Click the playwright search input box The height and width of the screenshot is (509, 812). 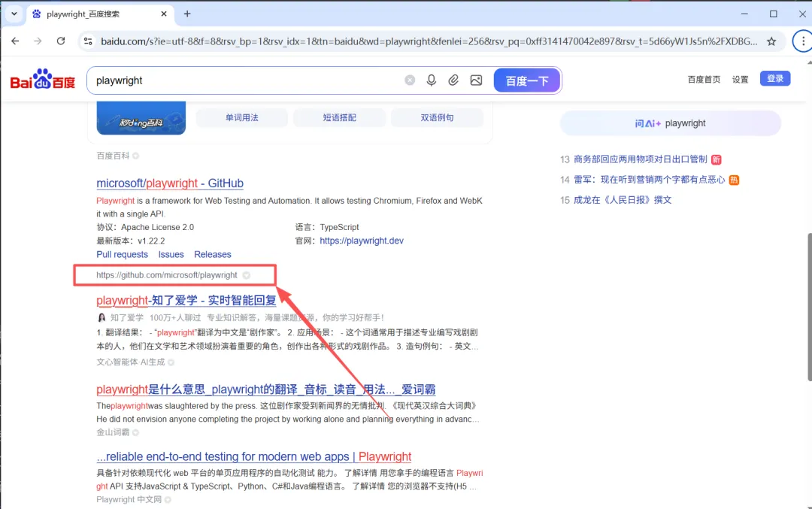[246, 80]
